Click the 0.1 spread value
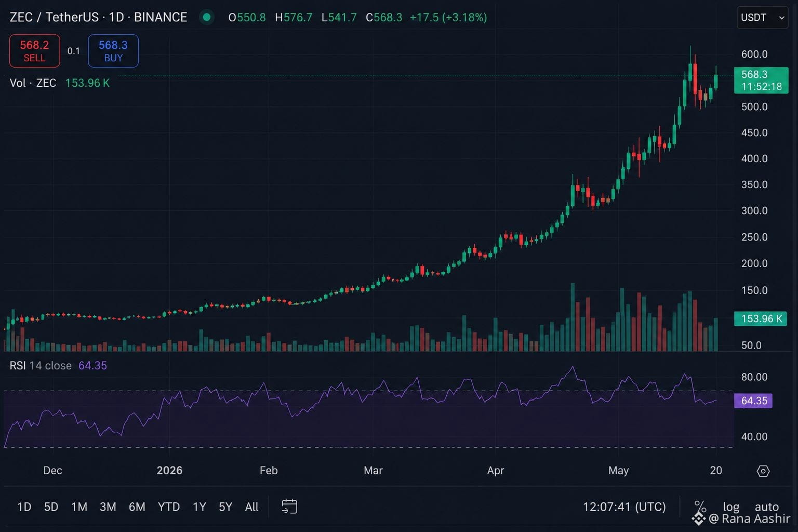798x532 pixels. point(74,51)
